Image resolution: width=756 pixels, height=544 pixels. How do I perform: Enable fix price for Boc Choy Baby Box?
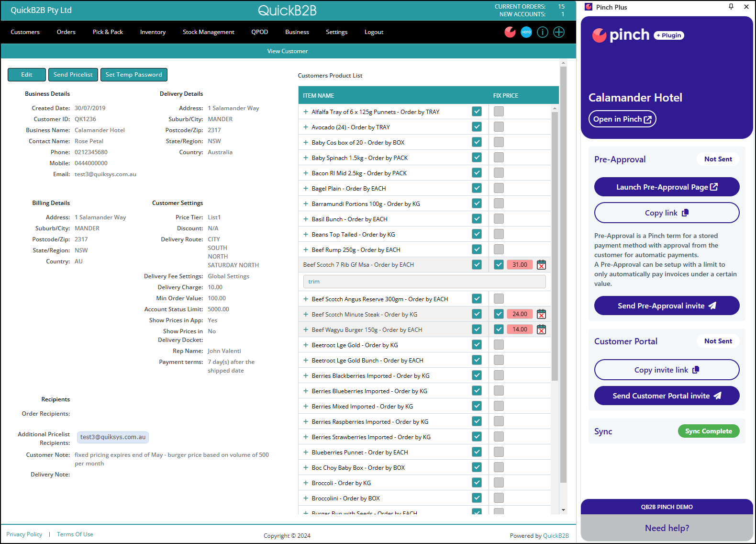click(x=499, y=467)
